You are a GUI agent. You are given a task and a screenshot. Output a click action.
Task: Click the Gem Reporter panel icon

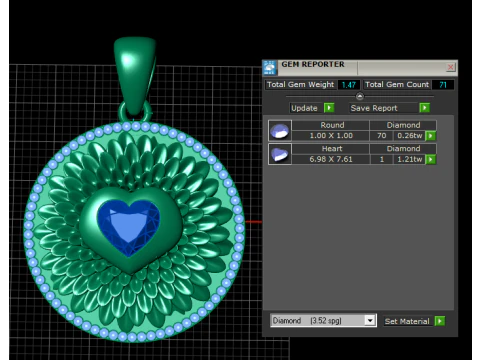(269, 68)
